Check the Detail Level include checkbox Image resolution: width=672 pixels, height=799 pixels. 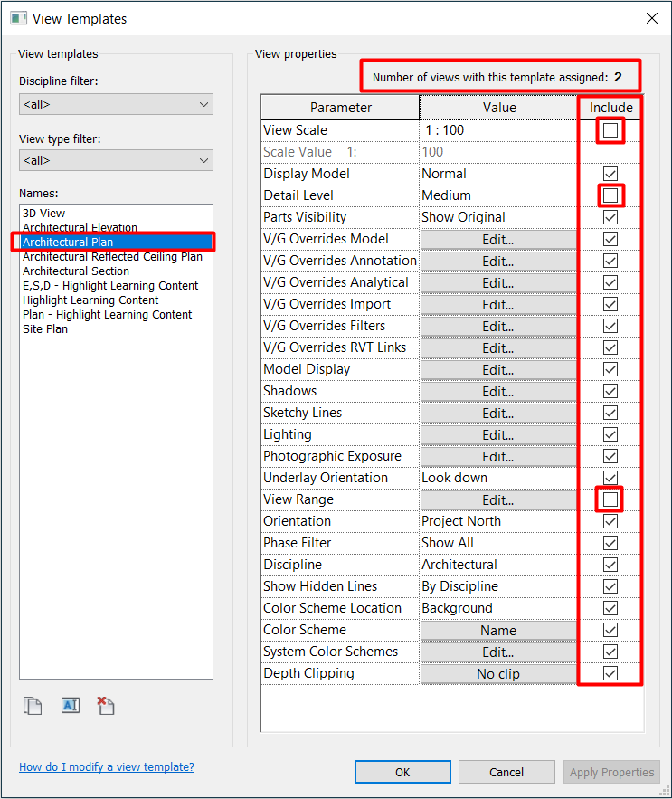[610, 195]
